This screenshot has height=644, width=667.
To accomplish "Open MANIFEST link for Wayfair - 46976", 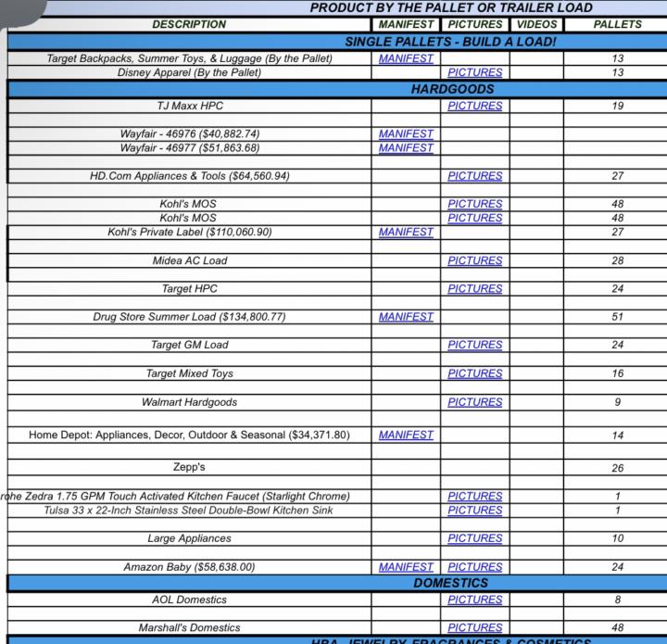I will (x=406, y=134).
